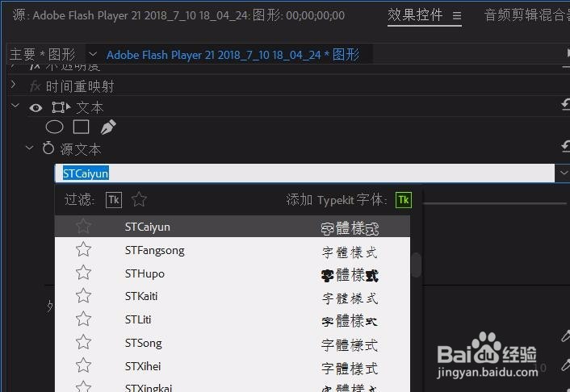The width and height of the screenshot is (570, 392).
Task: Click the 文本 transform box icon
Action: point(61,107)
